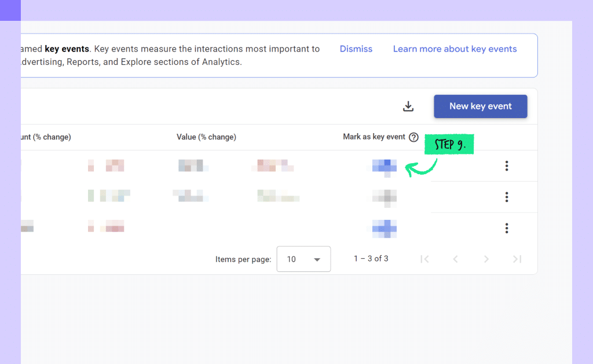
Task: Open the Mark as key event help tooltip
Action: pos(413,137)
